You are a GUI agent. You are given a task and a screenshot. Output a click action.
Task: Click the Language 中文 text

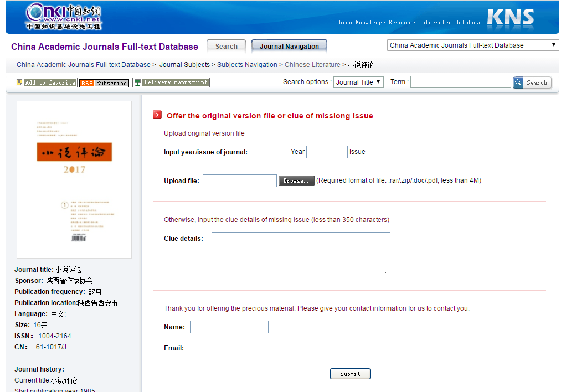[x=58, y=314]
